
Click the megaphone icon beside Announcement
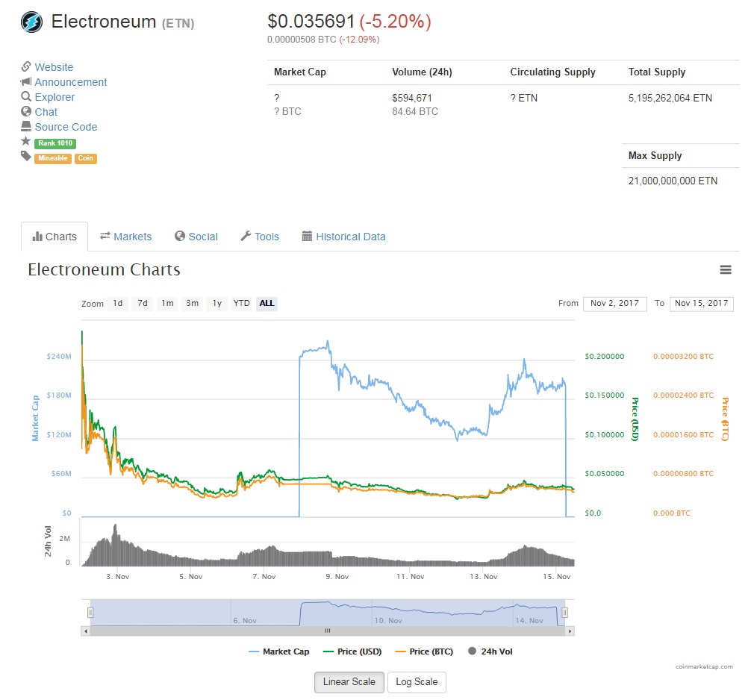[26, 81]
